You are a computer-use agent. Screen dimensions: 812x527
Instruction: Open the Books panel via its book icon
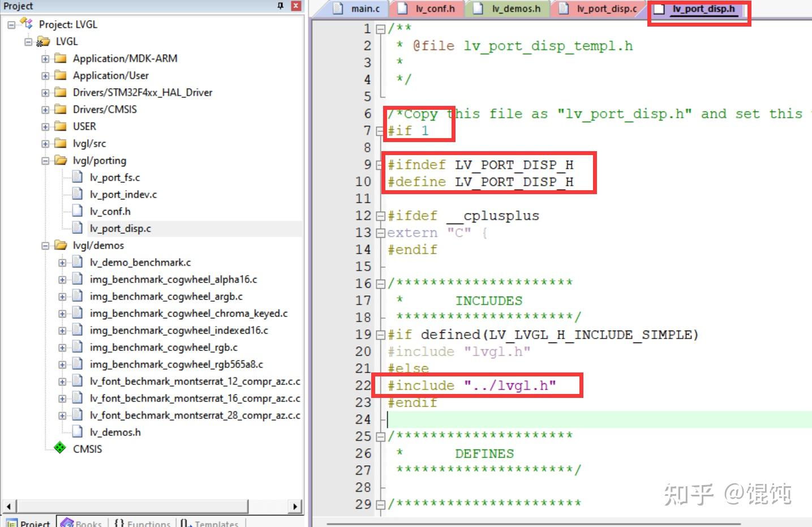coord(67,522)
